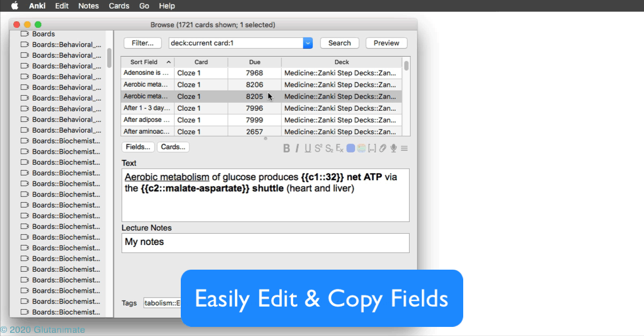Open the editor options hamburger menu
The width and height of the screenshot is (644, 336).
[404, 148]
